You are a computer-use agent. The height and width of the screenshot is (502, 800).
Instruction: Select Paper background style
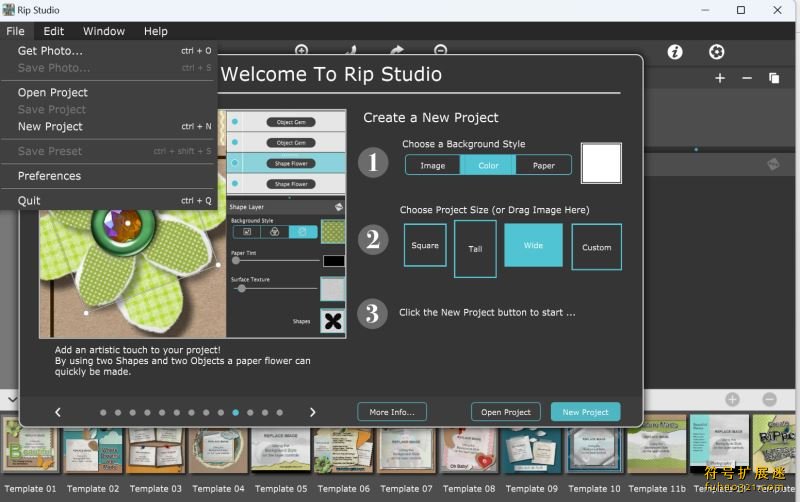pos(544,165)
